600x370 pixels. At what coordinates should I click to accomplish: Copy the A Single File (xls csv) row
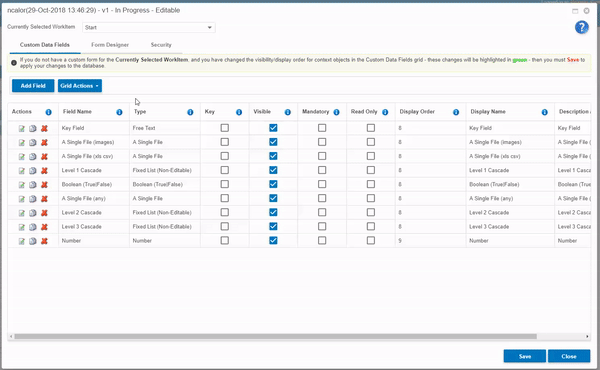(33, 156)
